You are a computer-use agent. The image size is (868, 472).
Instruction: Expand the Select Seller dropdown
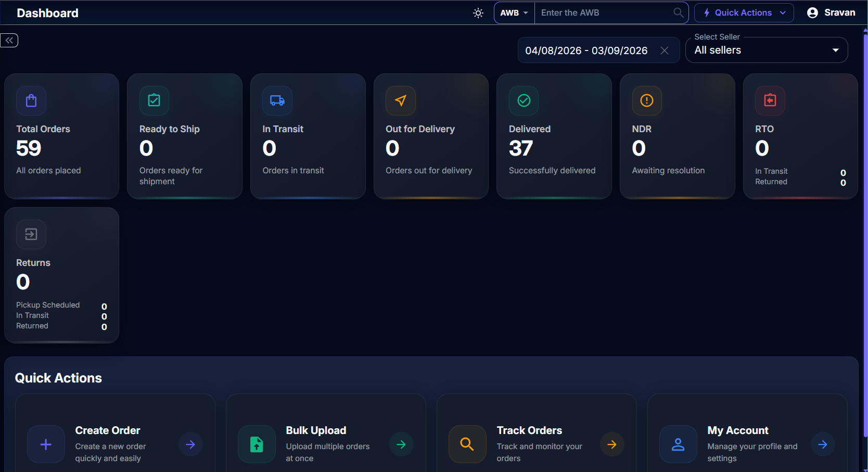point(767,50)
